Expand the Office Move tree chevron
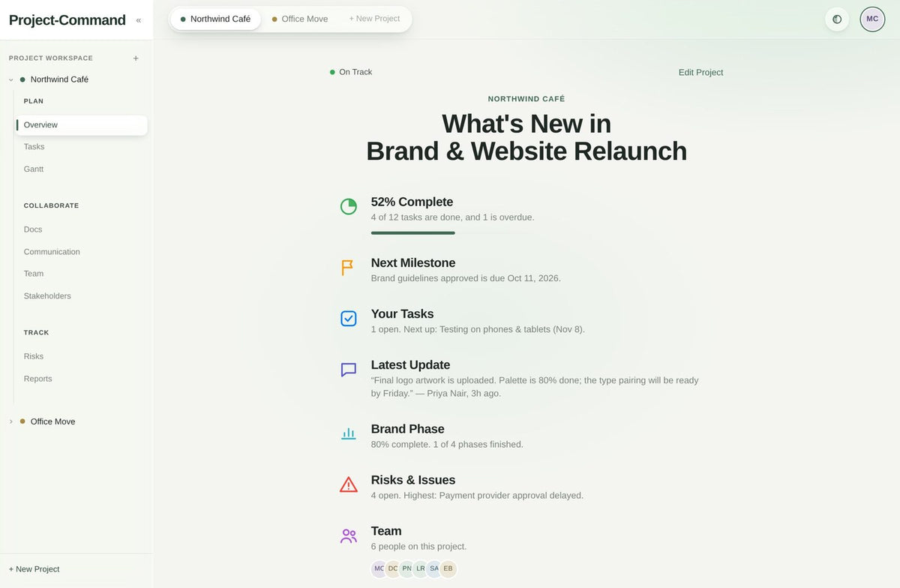This screenshot has height=588, width=900. pos(11,421)
